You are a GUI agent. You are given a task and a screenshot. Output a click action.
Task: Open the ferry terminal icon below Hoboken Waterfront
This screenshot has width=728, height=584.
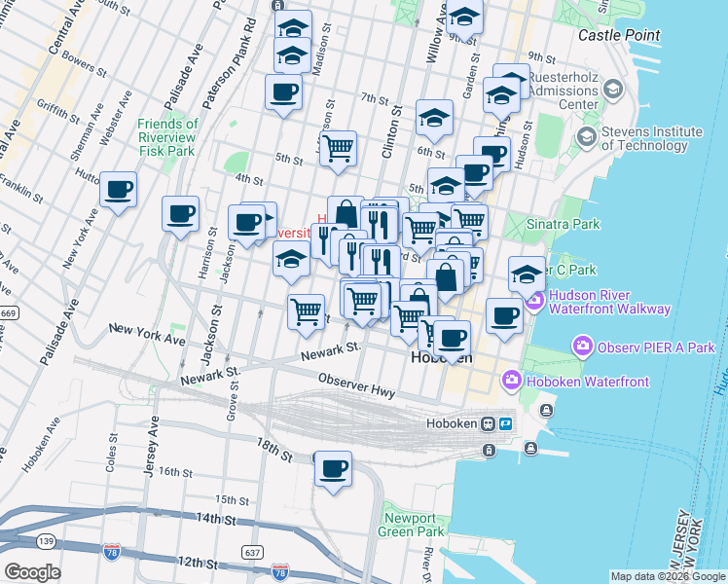546,411
